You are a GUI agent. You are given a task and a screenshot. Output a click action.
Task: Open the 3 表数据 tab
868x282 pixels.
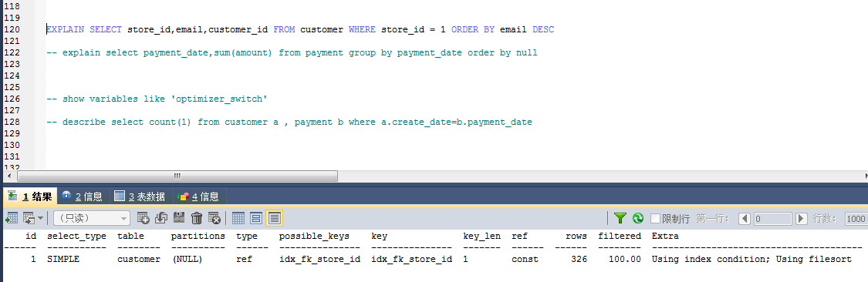140,196
